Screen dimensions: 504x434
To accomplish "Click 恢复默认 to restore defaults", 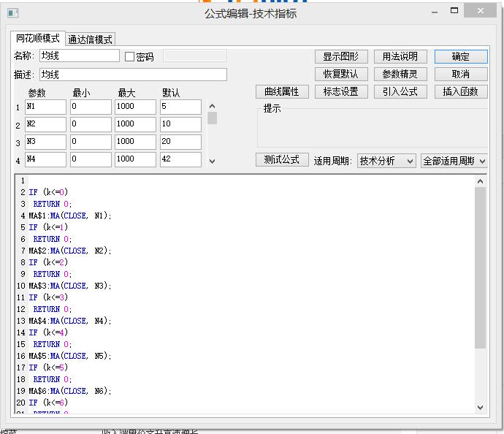I will point(340,74).
